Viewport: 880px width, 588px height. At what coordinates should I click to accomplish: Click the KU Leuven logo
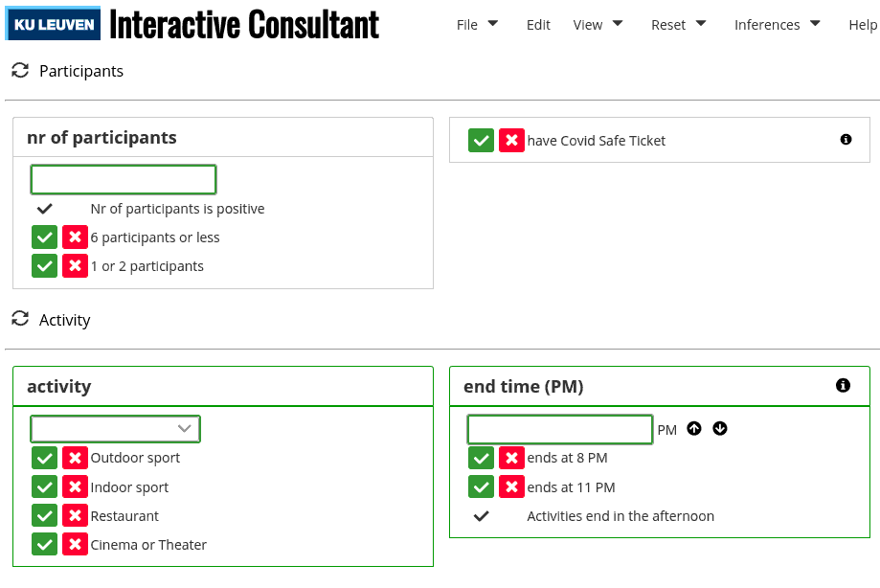(x=53, y=24)
